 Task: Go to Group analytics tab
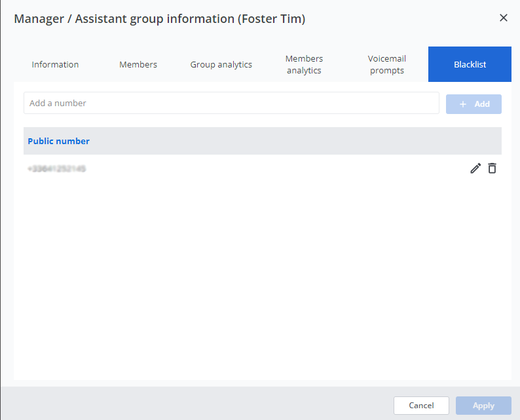(221, 64)
